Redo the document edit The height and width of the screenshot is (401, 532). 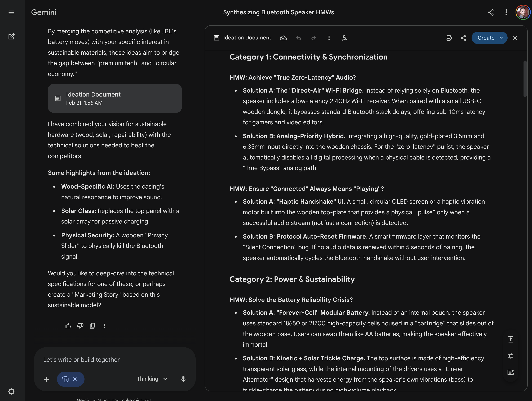314,38
